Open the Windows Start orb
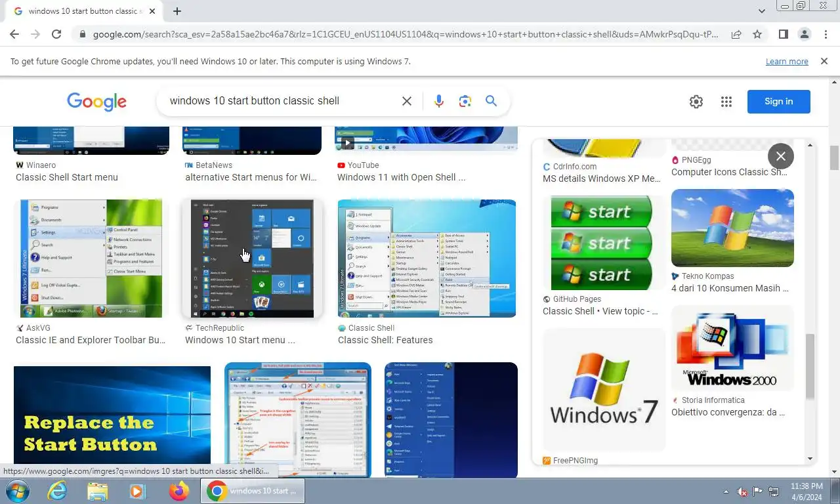840x504 pixels. pos(16,491)
